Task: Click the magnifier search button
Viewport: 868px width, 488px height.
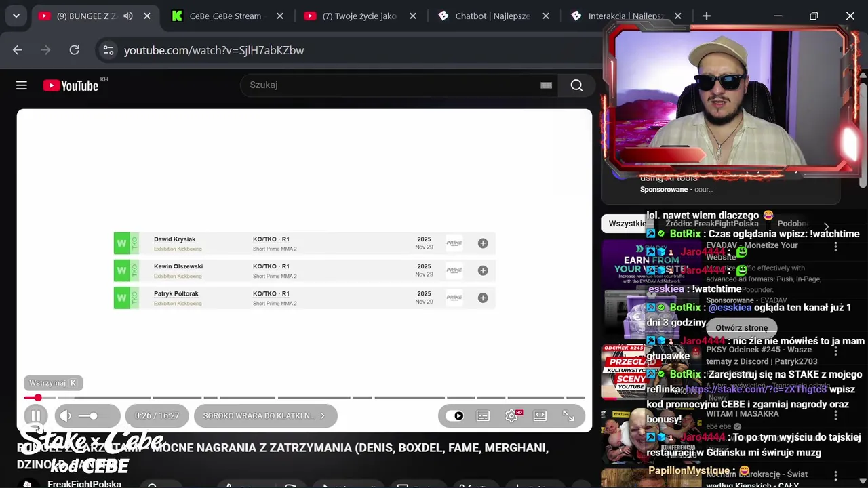Action: 576,85
